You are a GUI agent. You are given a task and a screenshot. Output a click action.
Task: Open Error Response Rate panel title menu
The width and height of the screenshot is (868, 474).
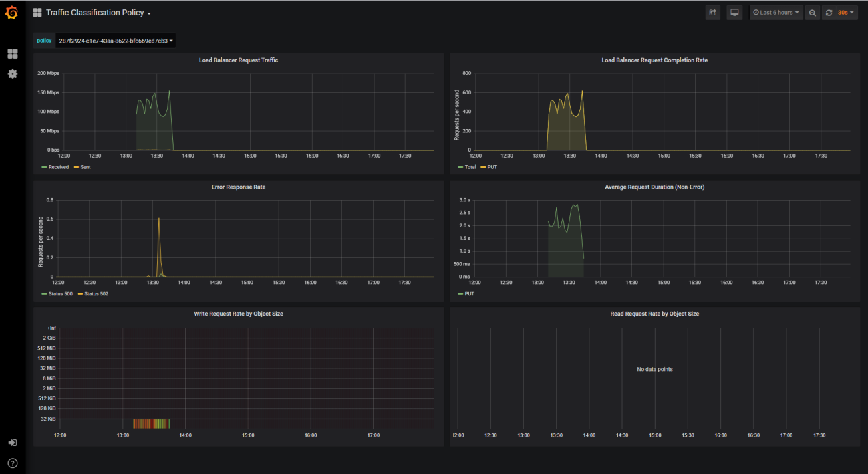tap(239, 187)
